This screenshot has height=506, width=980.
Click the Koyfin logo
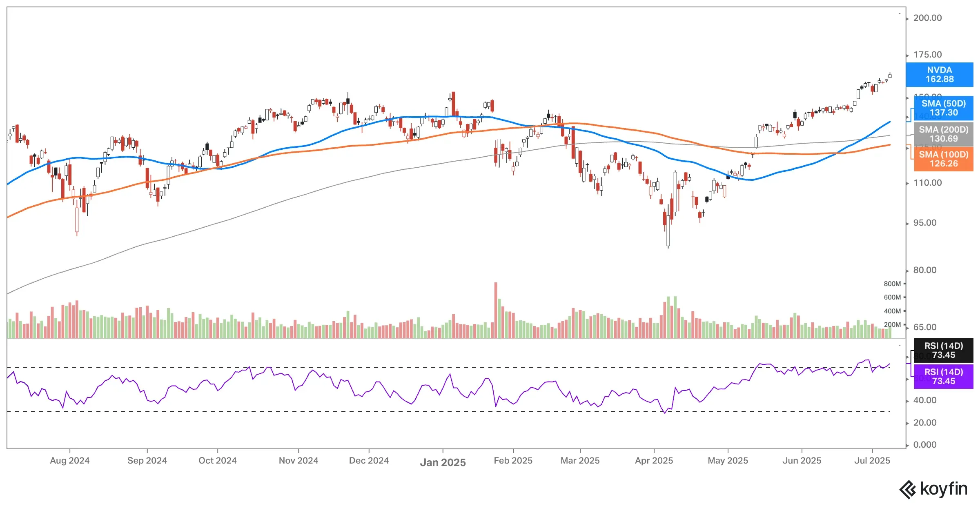point(933,489)
